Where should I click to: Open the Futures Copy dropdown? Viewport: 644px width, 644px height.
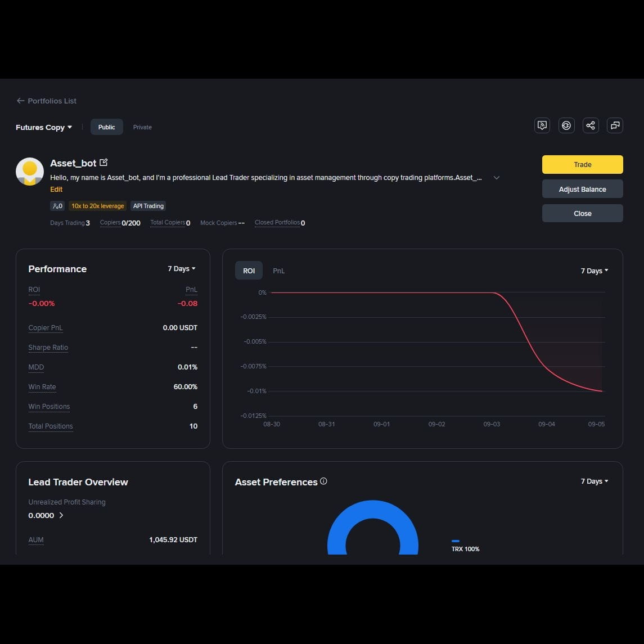pos(44,127)
